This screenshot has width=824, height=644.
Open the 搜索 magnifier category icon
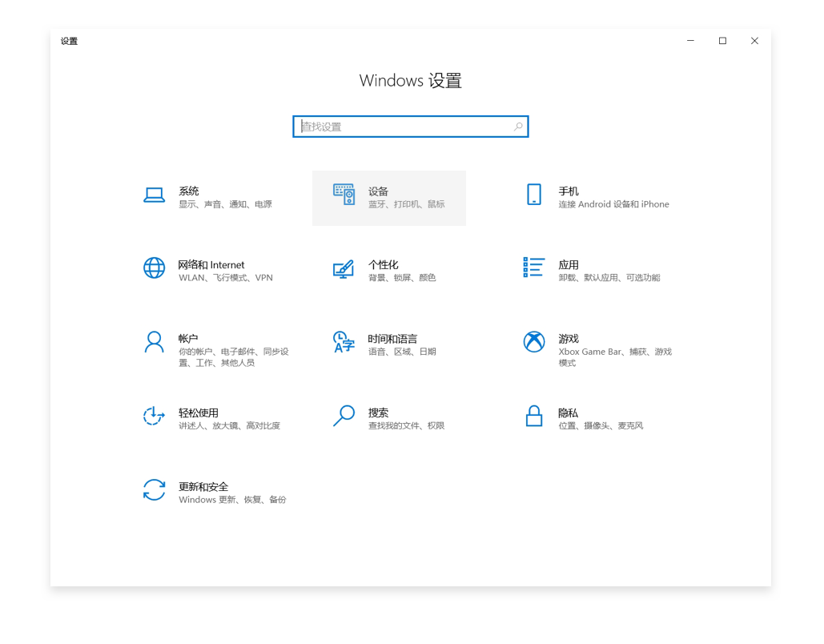pyautogui.click(x=344, y=416)
